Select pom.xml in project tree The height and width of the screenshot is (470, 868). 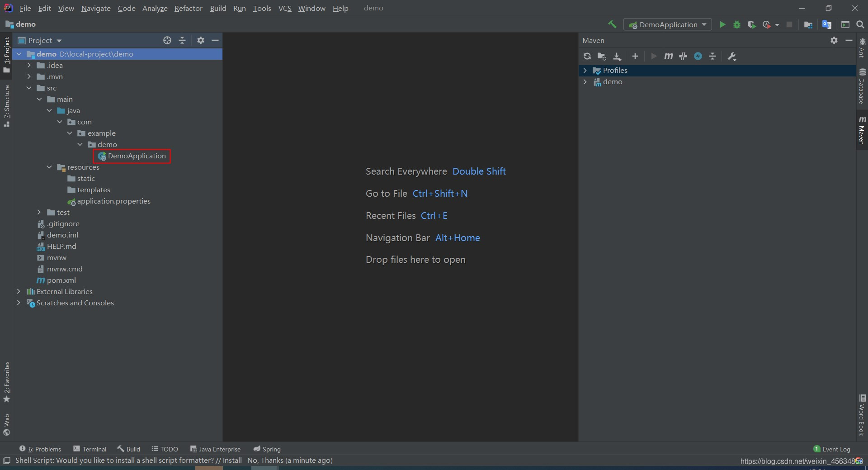click(x=57, y=280)
